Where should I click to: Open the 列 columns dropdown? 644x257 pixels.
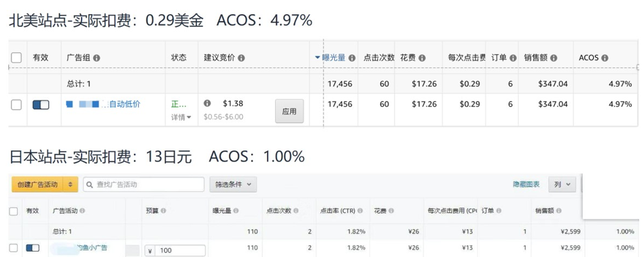562,184
